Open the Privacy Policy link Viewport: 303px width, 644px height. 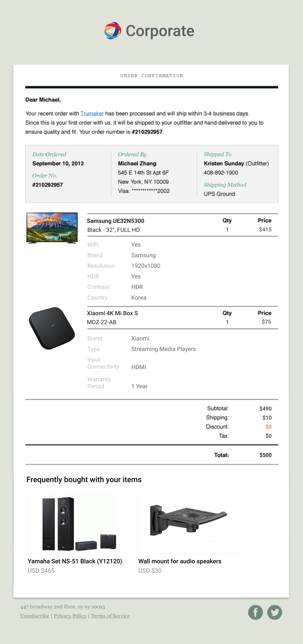pyautogui.click(x=70, y=616)
